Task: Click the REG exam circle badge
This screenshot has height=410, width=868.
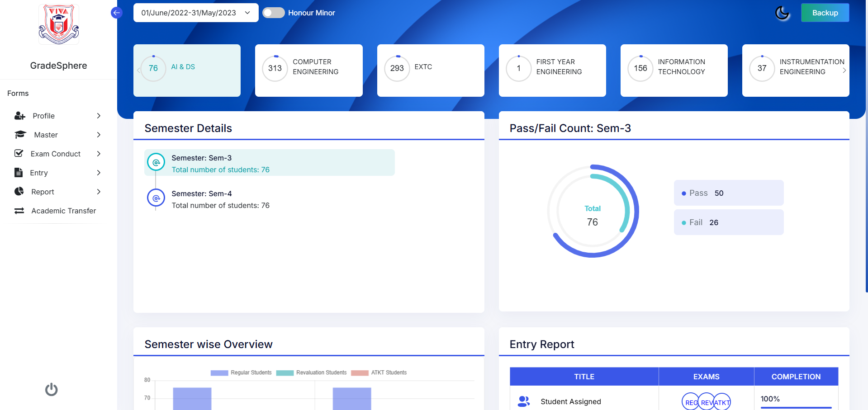Action: 690,402
